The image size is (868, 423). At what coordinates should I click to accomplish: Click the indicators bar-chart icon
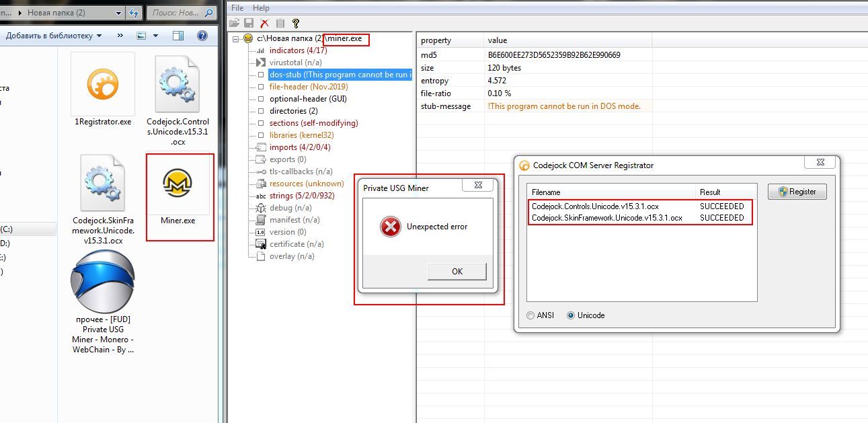tap(261, 50)
